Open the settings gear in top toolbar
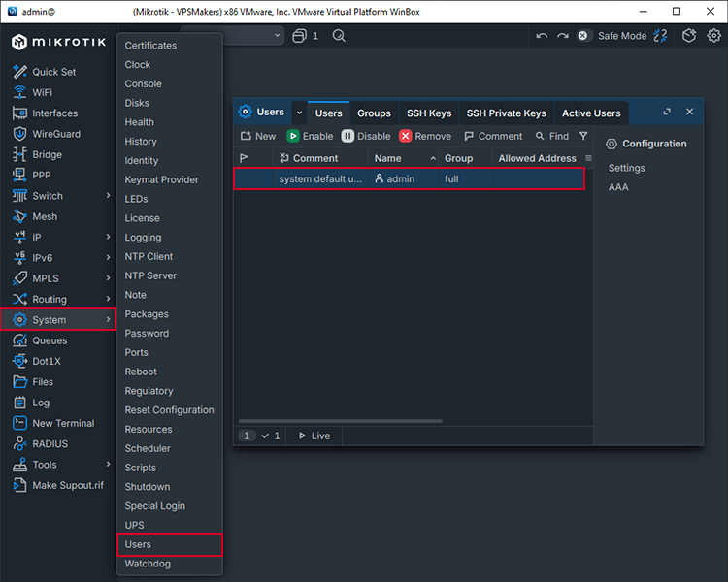Image resolution: width=728 pixels, height=582 pixels. click(713, 36)
